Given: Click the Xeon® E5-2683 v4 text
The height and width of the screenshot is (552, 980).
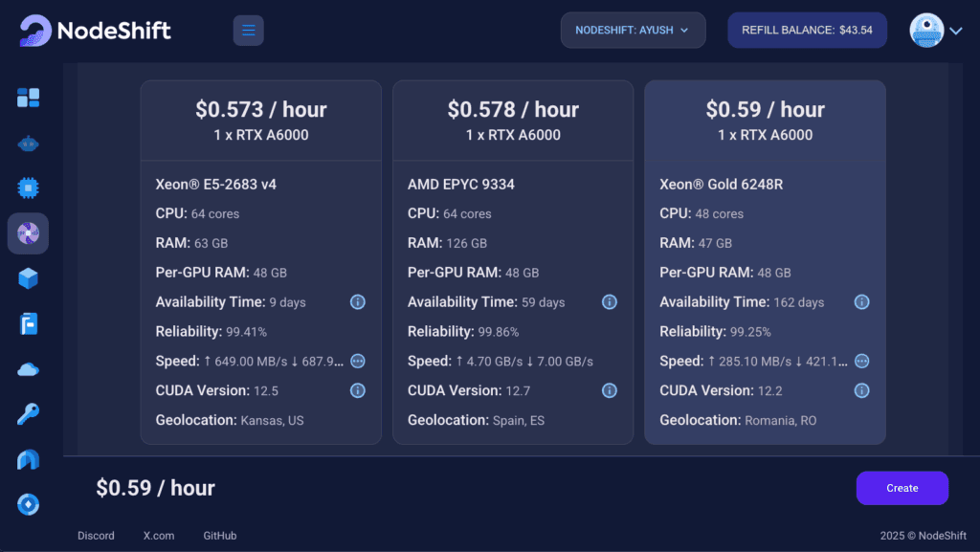Looking at the screenshot, I should click(x=215, y=185).
